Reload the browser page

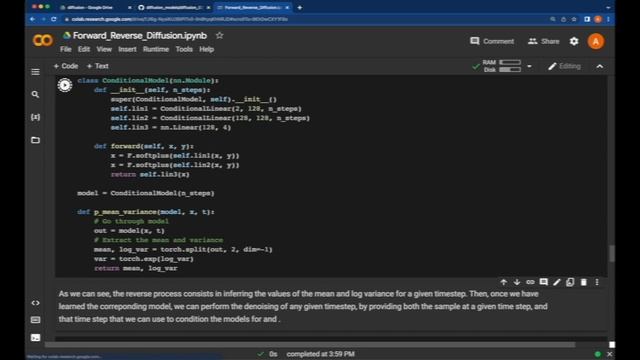click(54, 19)
